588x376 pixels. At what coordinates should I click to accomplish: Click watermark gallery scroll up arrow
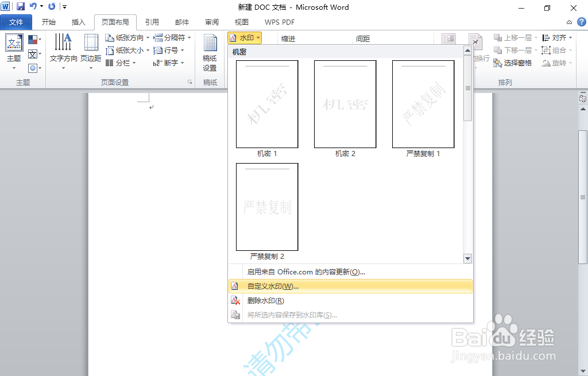coord(467,51)
